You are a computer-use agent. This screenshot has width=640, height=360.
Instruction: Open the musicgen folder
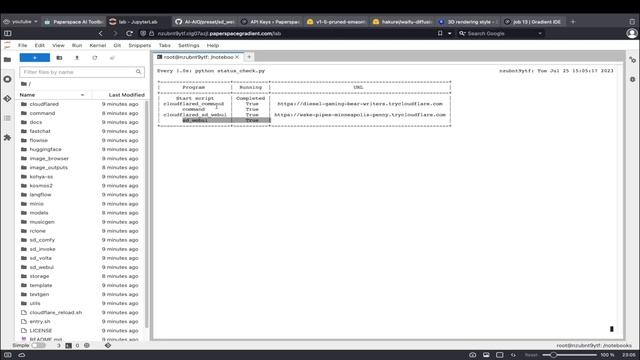click(x=42, y=222)
